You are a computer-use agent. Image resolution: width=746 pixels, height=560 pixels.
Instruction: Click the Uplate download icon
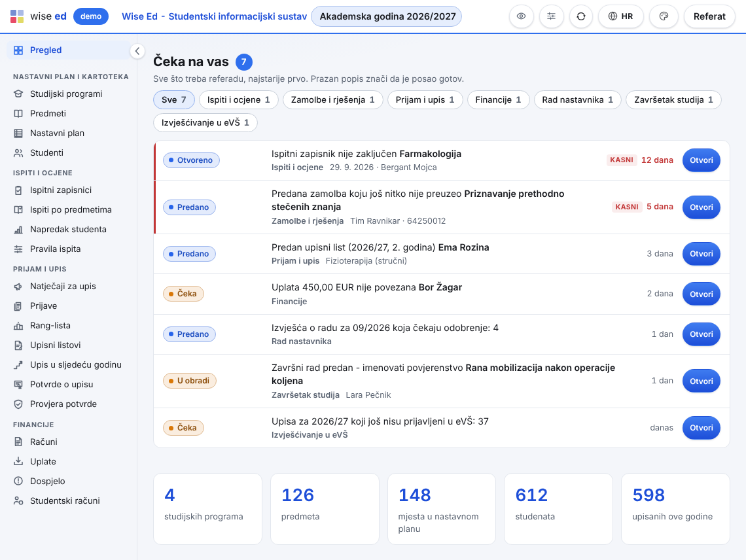18,461
